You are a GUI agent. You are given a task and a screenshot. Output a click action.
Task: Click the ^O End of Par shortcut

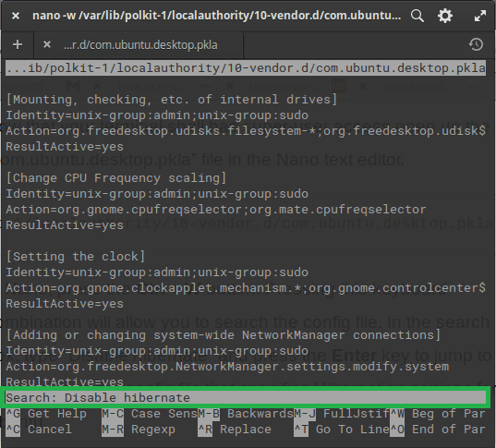tap(438, 430)
